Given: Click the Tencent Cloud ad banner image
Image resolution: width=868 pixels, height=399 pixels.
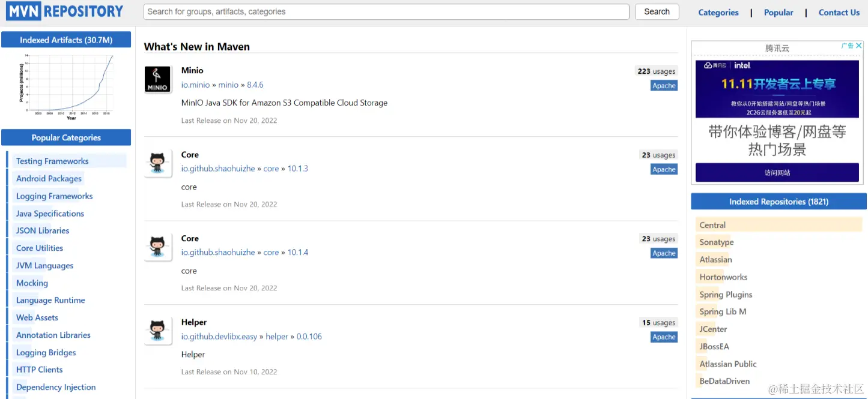Looking at the screenshot, I should click(x=777, y=89).
